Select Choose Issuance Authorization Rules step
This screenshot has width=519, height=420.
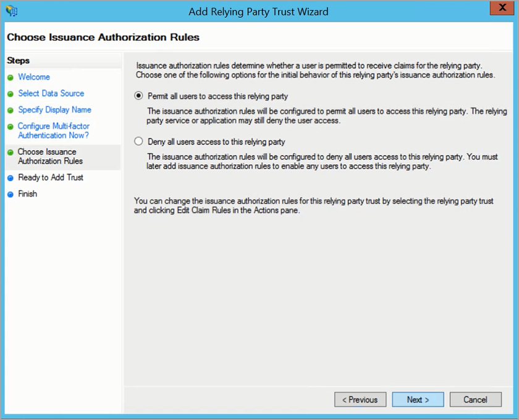(50, 156)
